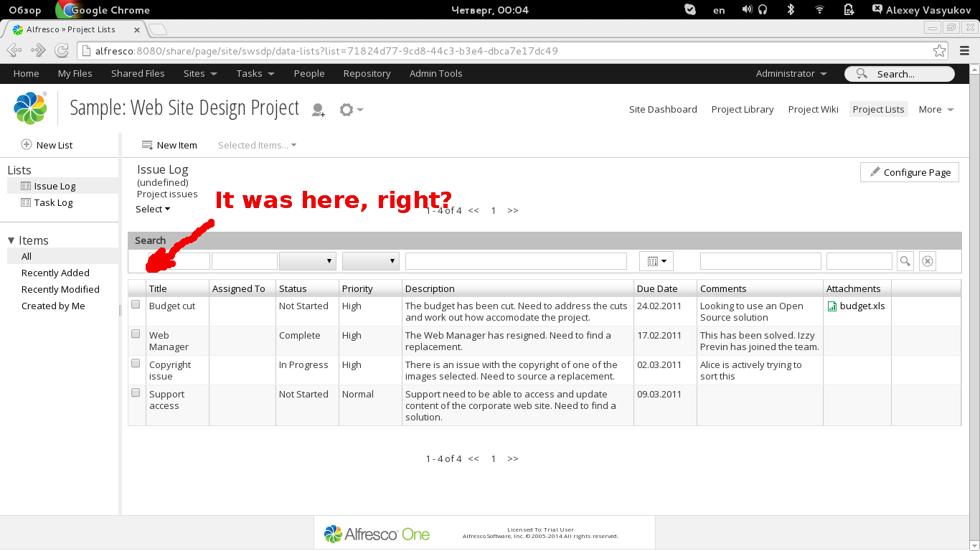
Task: Click the clear search X icon
Action: (928, 261)
